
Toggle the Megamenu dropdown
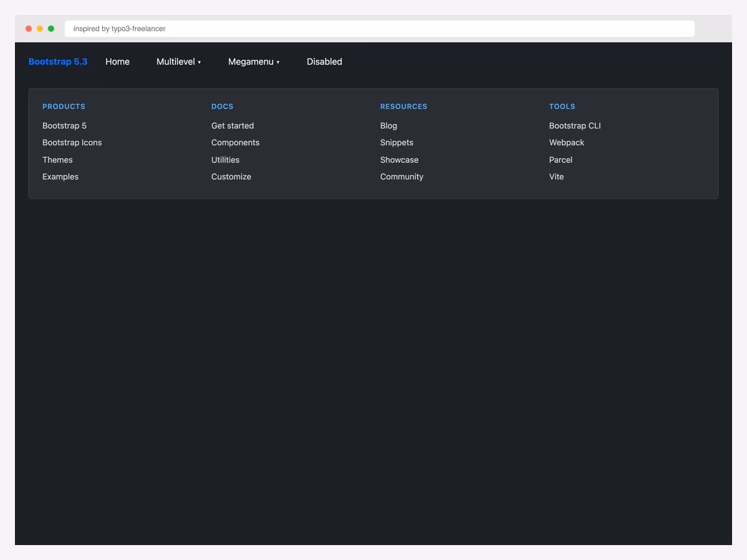click(x=254, y=62)
